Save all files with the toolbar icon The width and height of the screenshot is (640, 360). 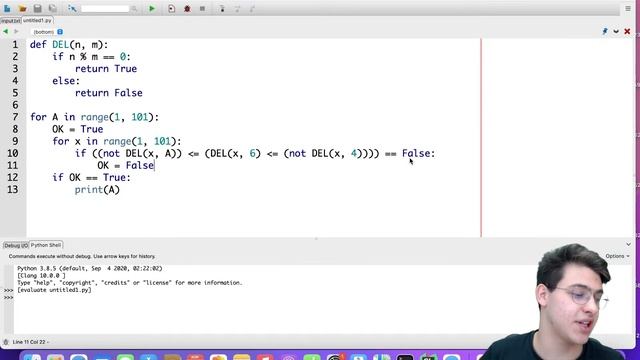point(52,9)
